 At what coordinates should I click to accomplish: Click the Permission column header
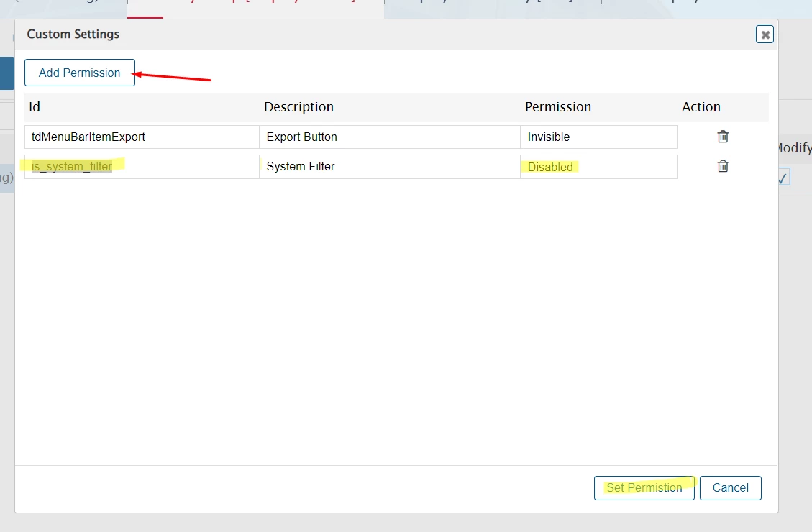[x=558, y=107]
